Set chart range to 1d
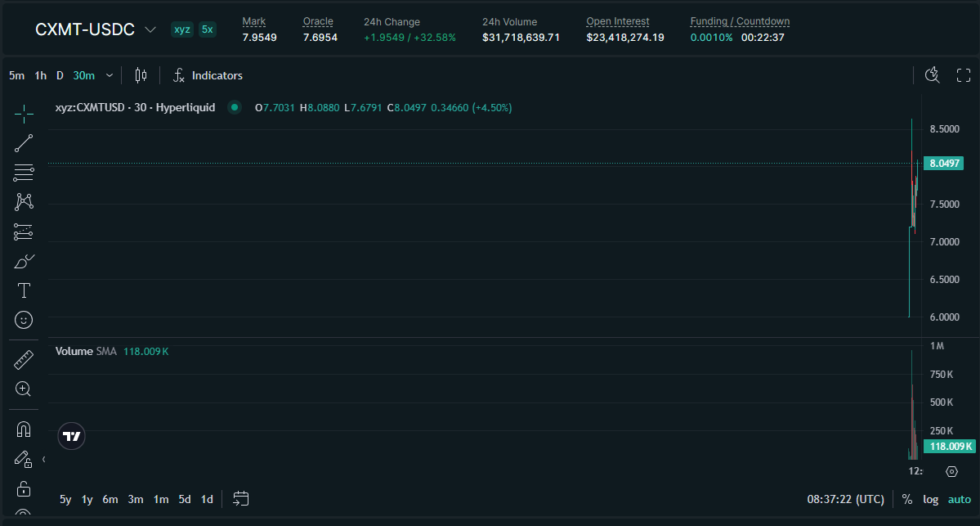This screenshot has width=980, height=526. [x=207, y=499]
